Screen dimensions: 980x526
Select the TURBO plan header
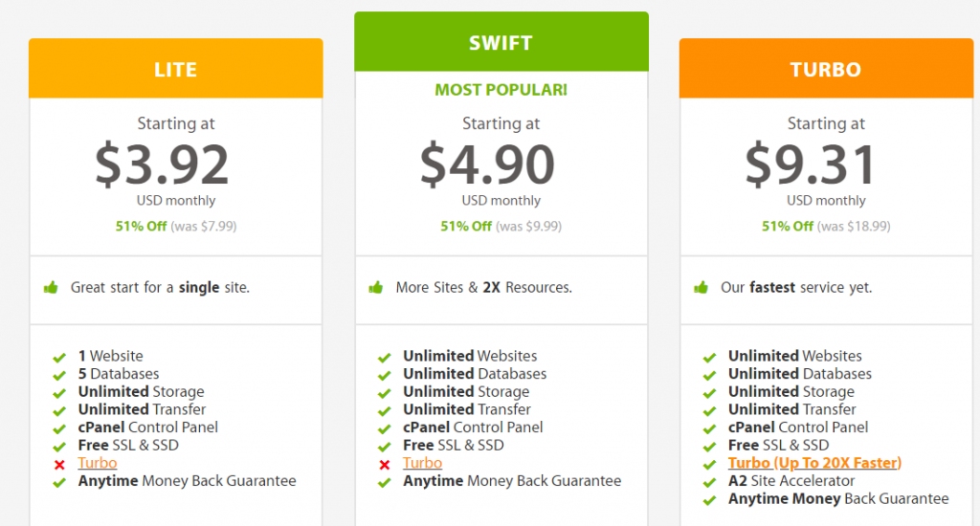pyautogui.click(x=826, y=68)
